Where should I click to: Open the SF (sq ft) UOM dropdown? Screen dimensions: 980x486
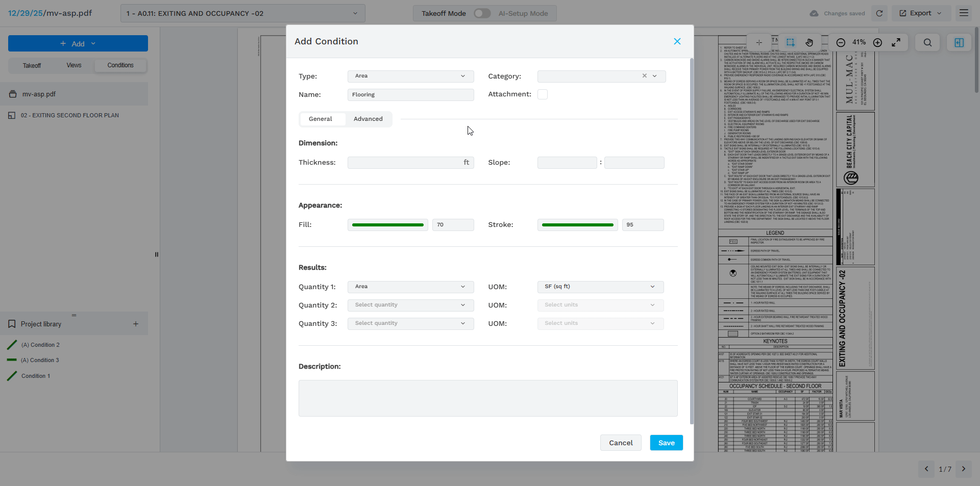(600, 287)
